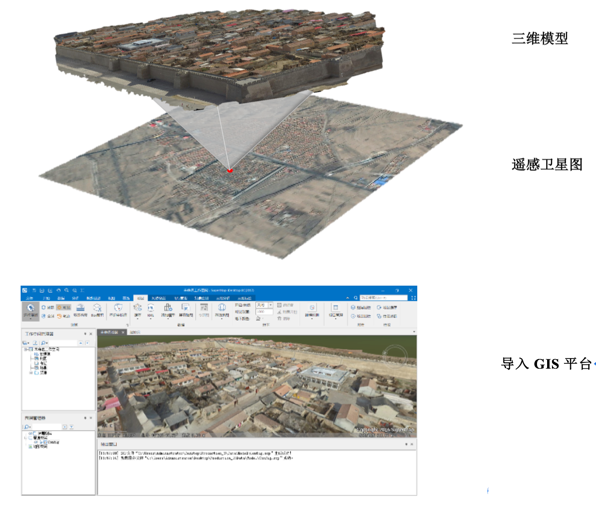Close the workspace manager panel
Image resolution: width=596 pixels, height=505 pixels.
pos(91,334)
